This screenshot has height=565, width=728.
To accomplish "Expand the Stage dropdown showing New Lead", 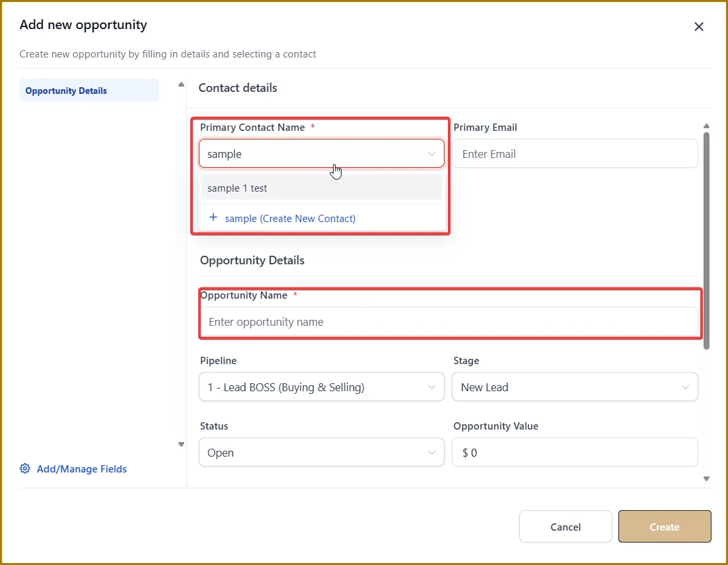I will pyautogui.click(x=575, y=387).
